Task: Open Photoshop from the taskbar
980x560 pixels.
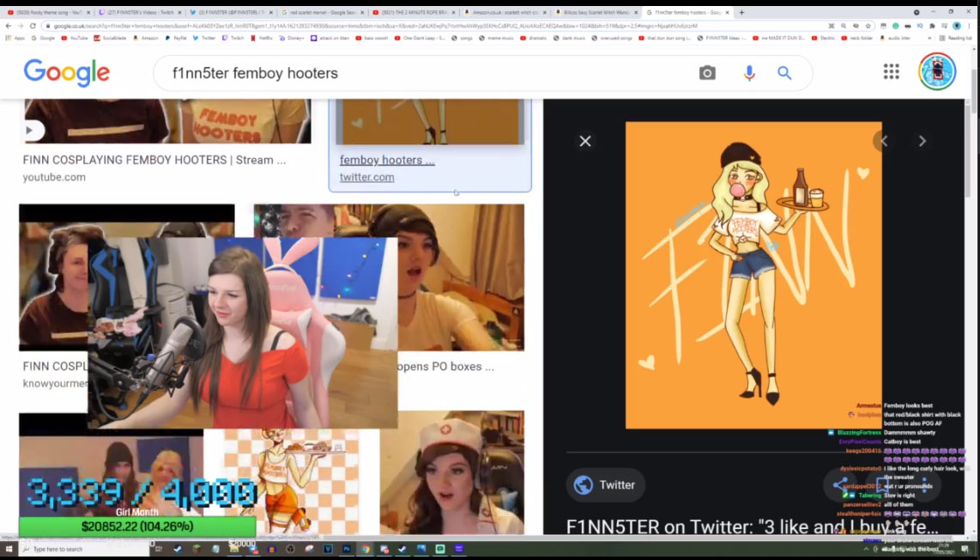Action: click(346, 550)
